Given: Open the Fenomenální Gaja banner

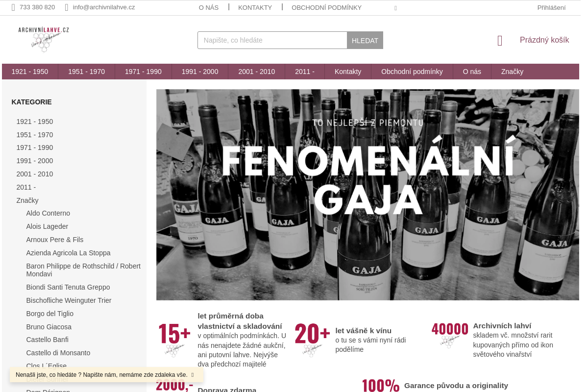Looking at the screenshot, I should click(x=367, y=195).
